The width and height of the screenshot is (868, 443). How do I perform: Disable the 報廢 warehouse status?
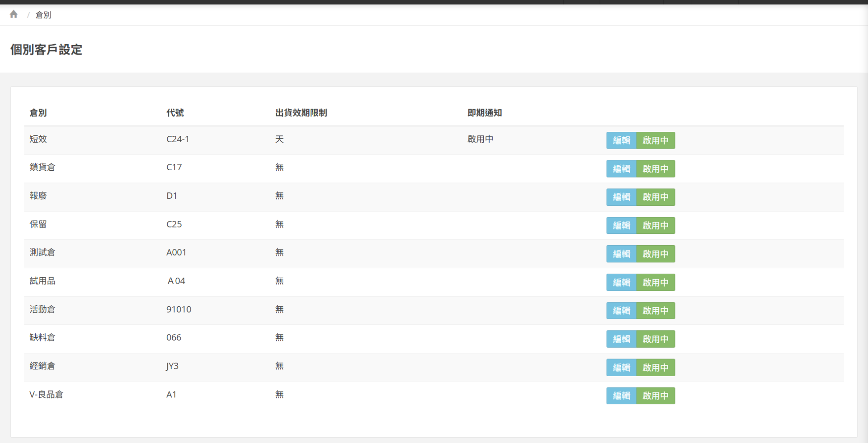coord(655,197)
